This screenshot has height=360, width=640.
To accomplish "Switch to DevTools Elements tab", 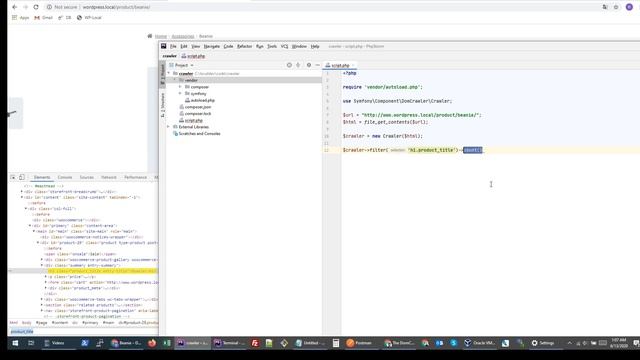I will pyautogui.click(x=42, y=178).
